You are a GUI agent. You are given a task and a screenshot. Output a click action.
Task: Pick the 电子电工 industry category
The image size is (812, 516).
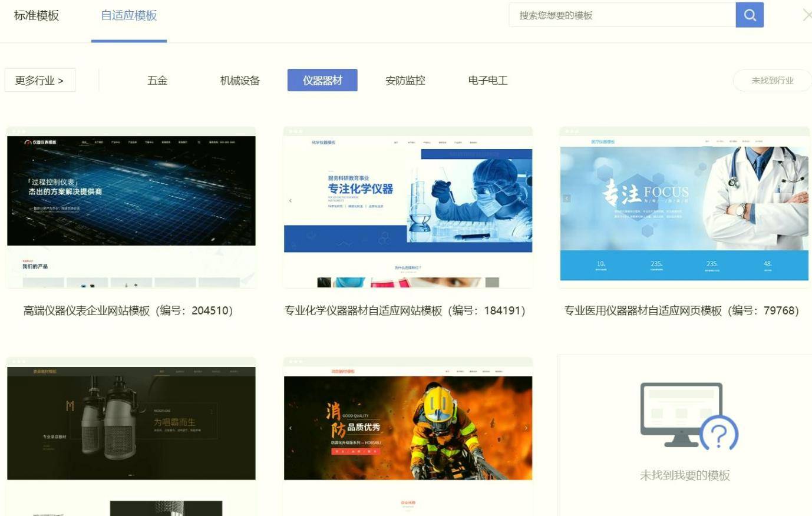[x=487, y=80]
